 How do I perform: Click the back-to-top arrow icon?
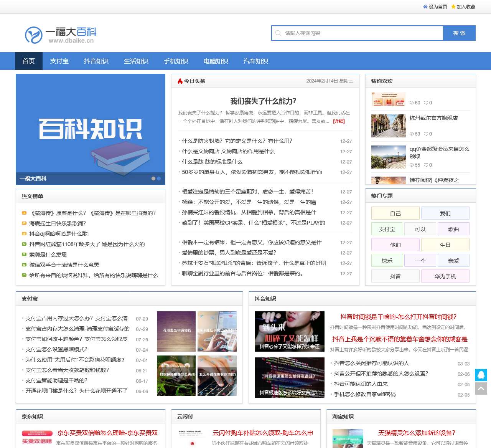click(481, 388)
